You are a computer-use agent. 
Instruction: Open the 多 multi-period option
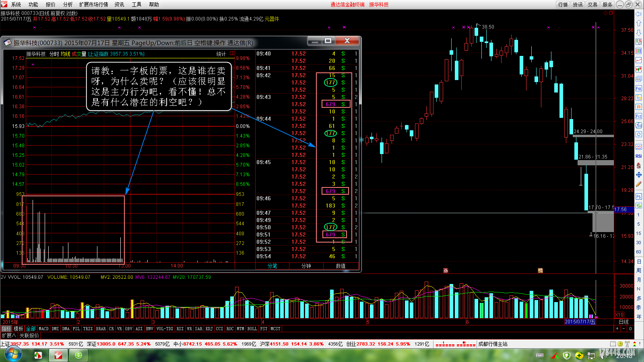638,298
